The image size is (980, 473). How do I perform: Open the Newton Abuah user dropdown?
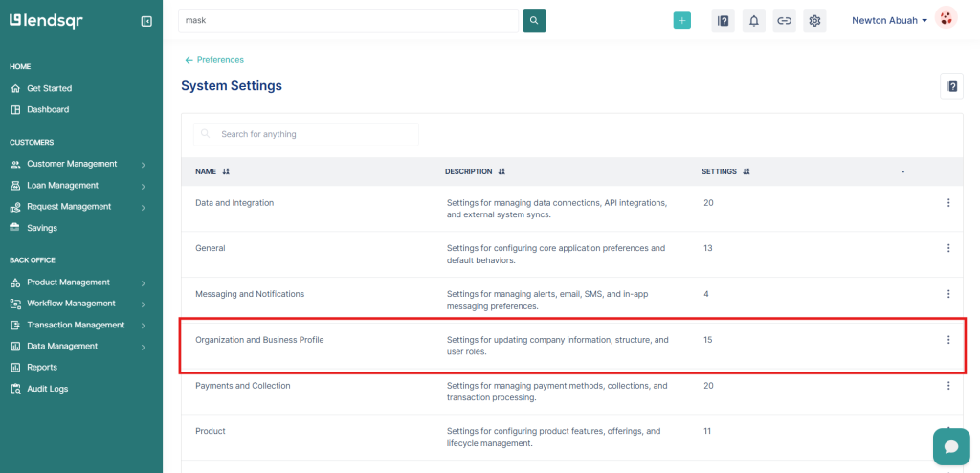point(889,20)
